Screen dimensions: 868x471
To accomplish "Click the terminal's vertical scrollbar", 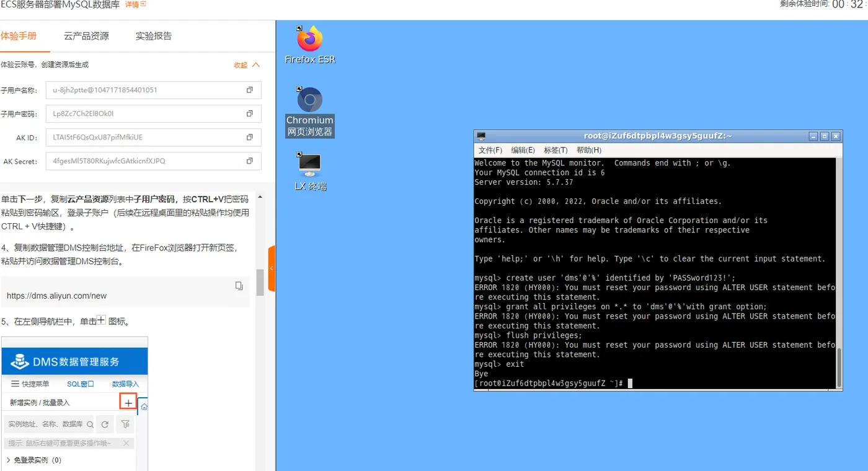I will (x=839, y=368).
